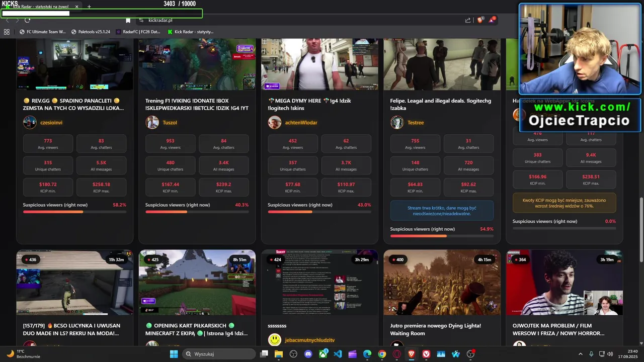Click the kickradar.pl address field
Viewport: 644px width, 362px height.
tap(302, 20)
